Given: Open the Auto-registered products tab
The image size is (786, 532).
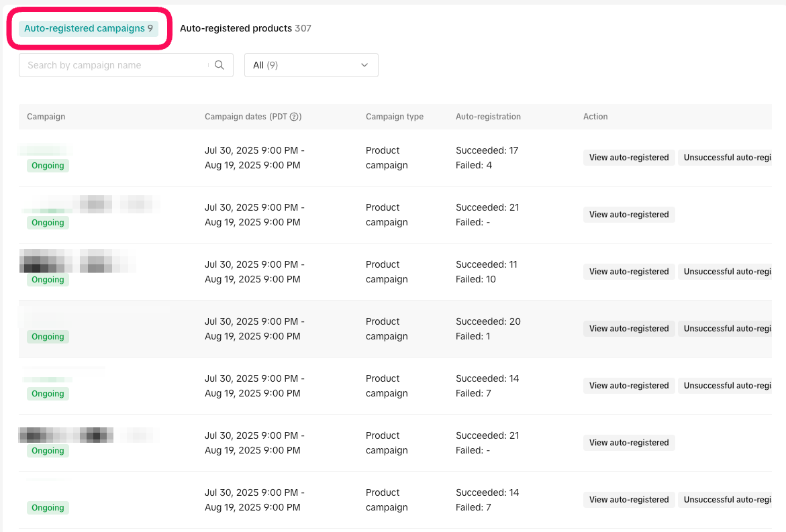Looking at the screenshot, I should pos(245,28).
